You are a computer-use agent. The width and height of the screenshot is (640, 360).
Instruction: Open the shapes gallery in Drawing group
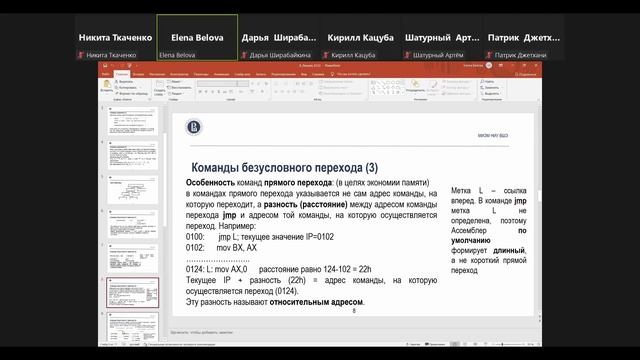point(386,87)
